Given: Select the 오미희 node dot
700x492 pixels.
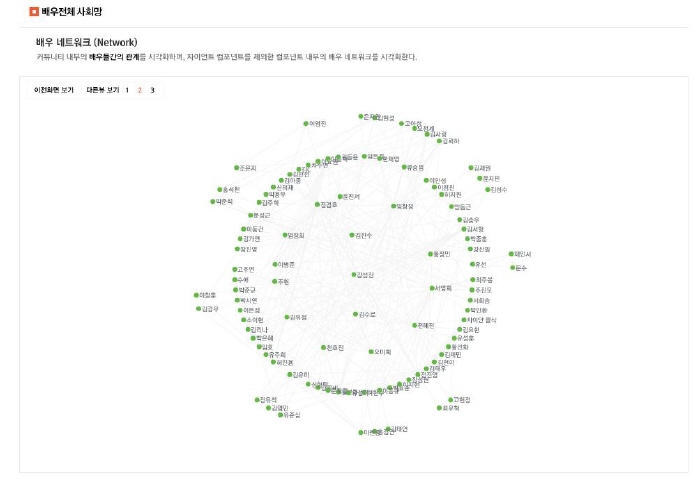Looking at the screenshot, I should pos(371,352).
